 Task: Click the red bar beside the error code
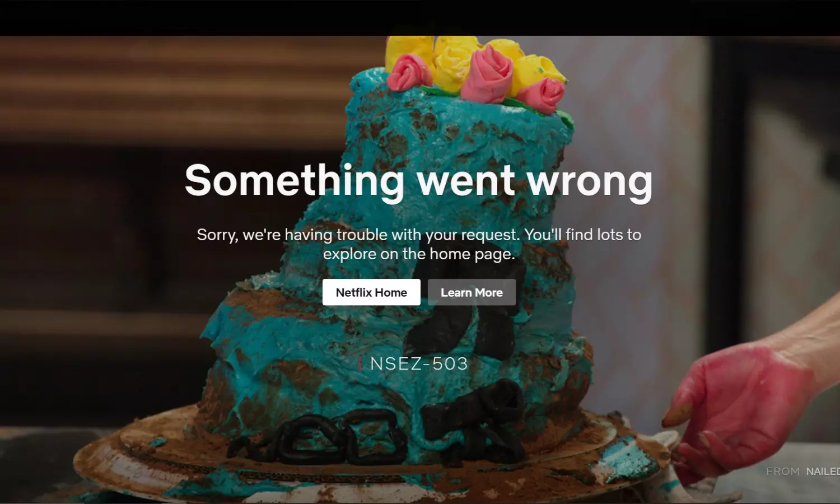click(360, 363)
